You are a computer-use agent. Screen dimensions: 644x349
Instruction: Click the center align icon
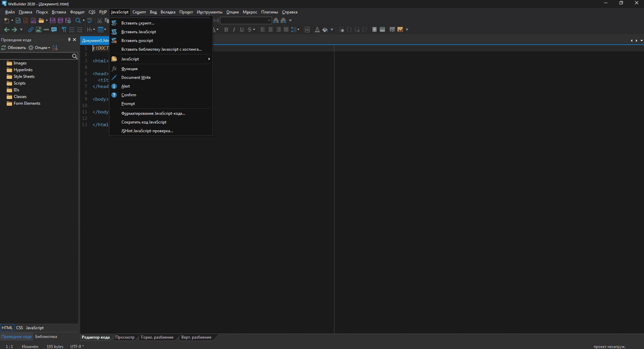(x=270, y=30)
